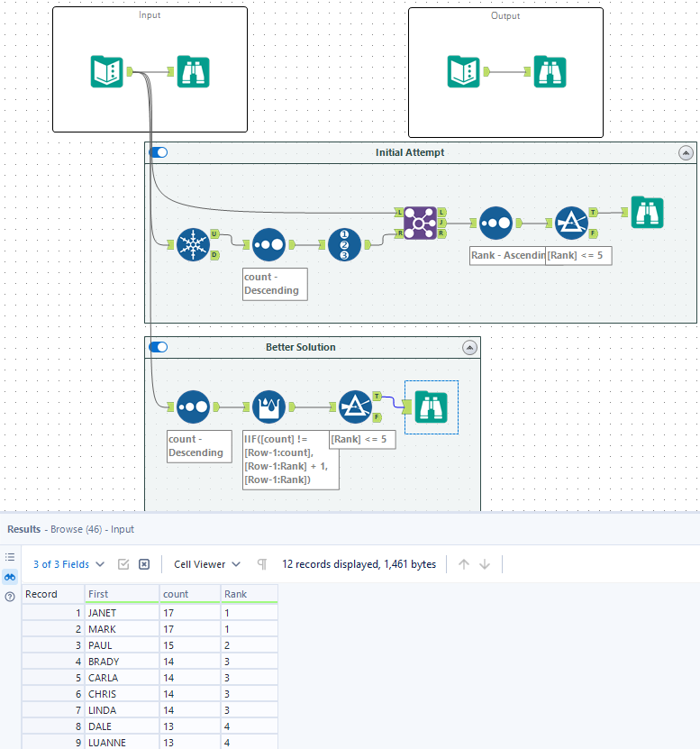The image size is (700, 749).
Task: Select the count Descending Sort tool in Initial Attempt
Action: [268, 244]
